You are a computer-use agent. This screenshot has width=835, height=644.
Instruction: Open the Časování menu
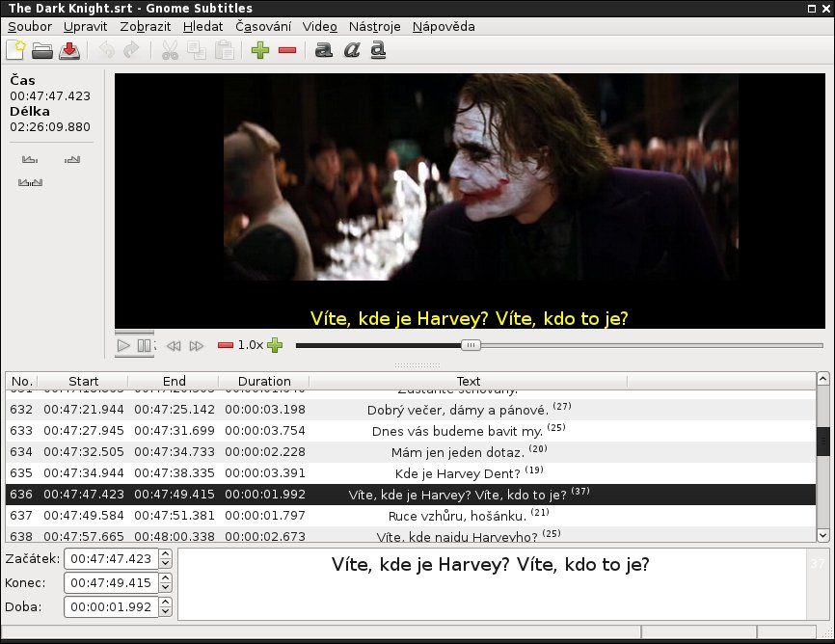[263, 27]
